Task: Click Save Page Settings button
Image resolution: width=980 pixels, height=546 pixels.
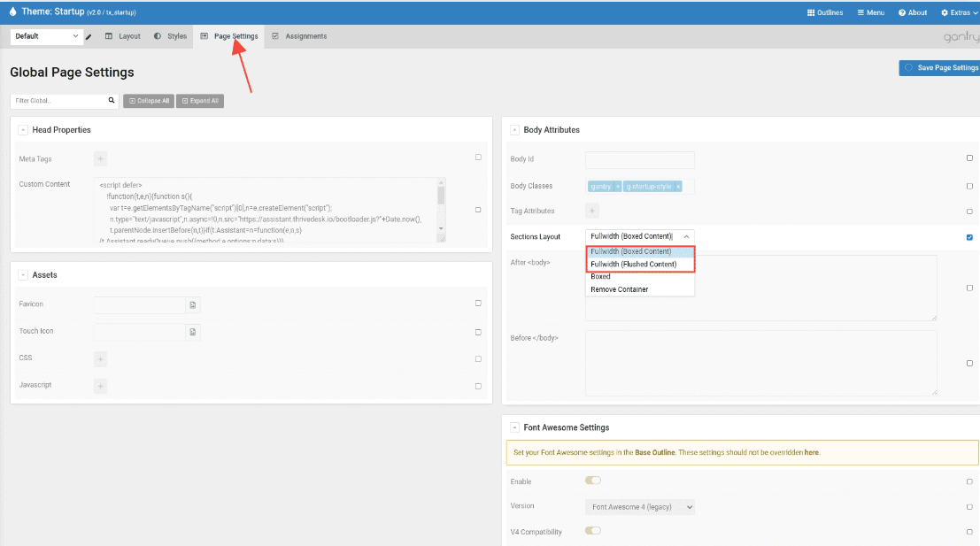Action: point(940,68)
